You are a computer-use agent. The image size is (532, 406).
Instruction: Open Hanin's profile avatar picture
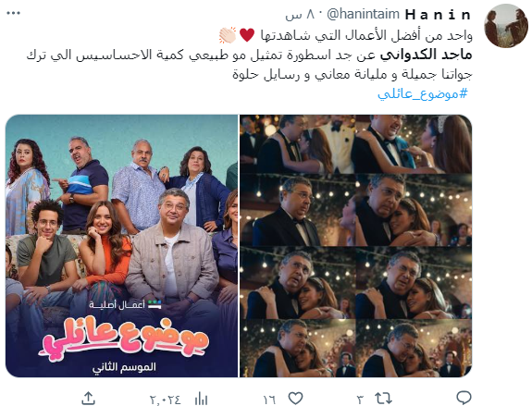pyautogui.click(x=505, y=26)
